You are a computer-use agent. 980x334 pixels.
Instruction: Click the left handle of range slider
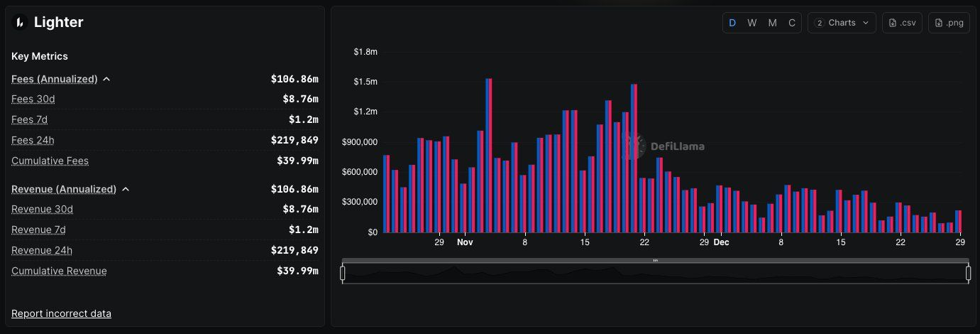pyautogui.click(x=343, y=273)
